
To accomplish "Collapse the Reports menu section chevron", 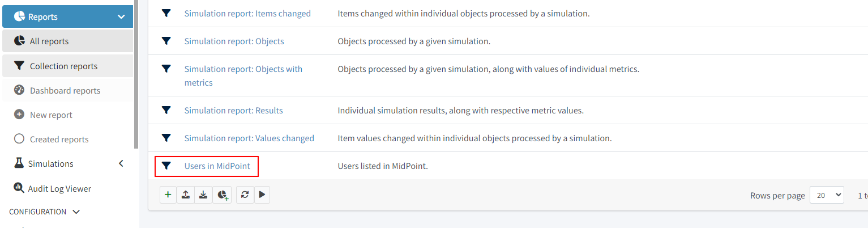I will [x=121, y=17].
